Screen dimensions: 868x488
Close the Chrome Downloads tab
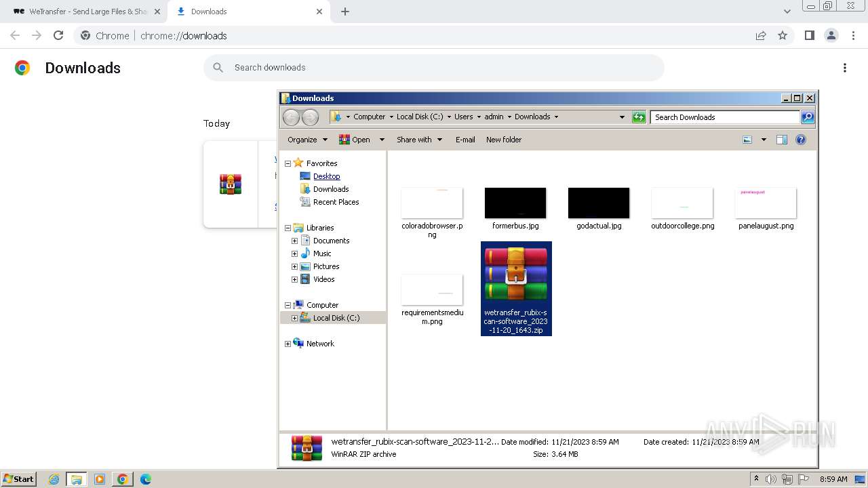pos(318,12)
